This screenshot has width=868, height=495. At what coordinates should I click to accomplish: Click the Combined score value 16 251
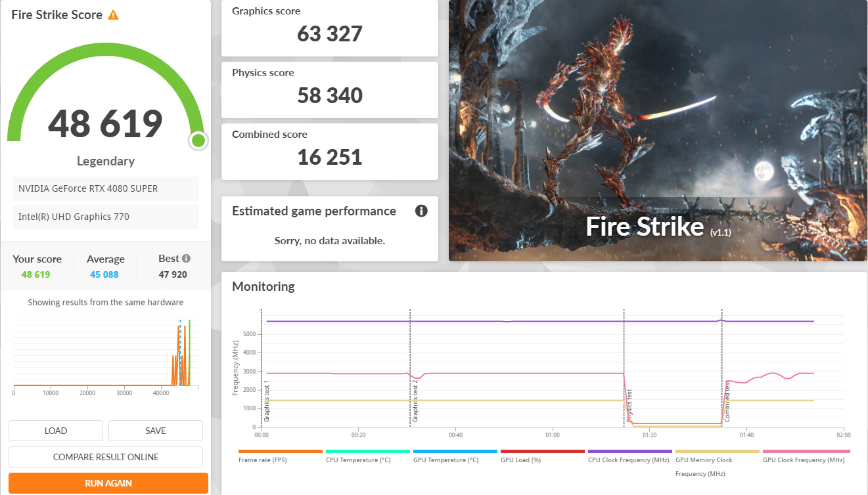(330, 157)
